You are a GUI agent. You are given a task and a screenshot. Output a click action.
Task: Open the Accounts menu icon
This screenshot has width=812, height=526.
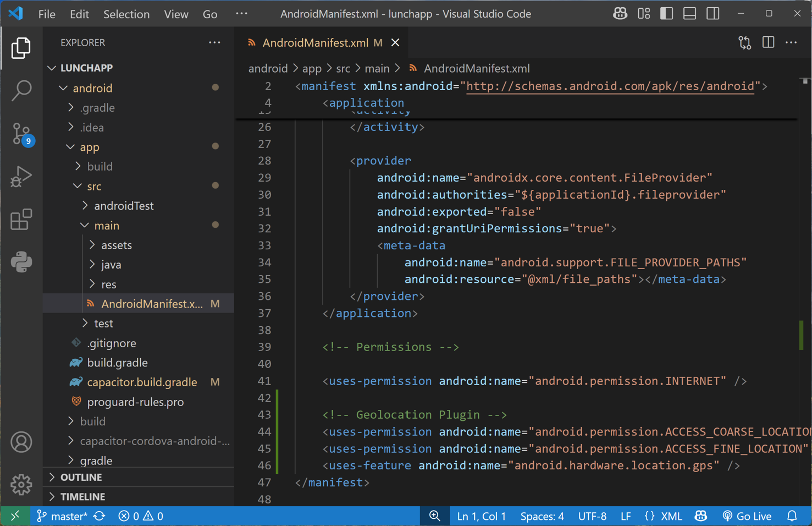click(x=21, y=442)
